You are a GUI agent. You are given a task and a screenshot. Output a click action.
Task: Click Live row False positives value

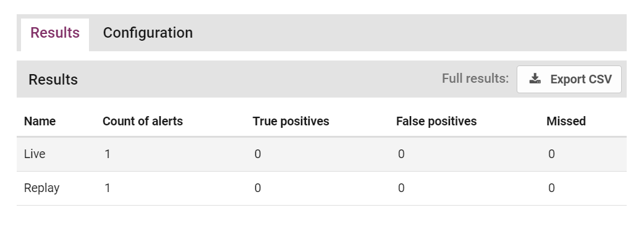pyautogui.click(x=401, y=154)
